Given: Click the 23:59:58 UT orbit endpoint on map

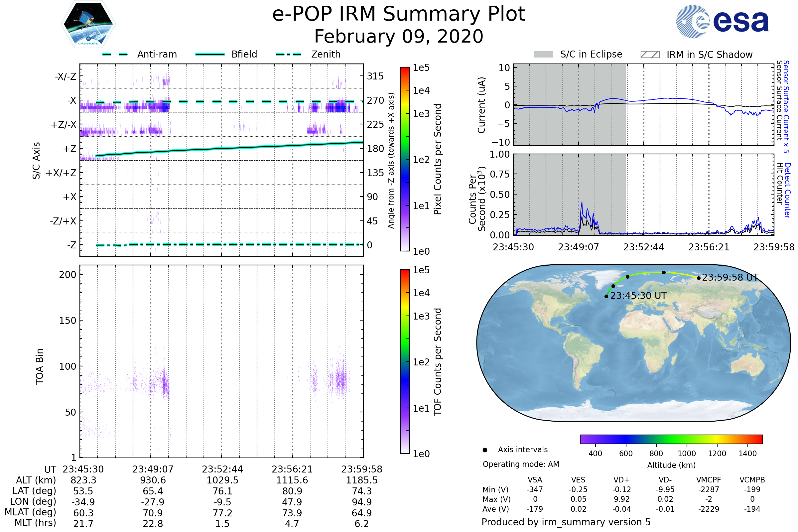Looking at the screenshot, I should 699,278.
